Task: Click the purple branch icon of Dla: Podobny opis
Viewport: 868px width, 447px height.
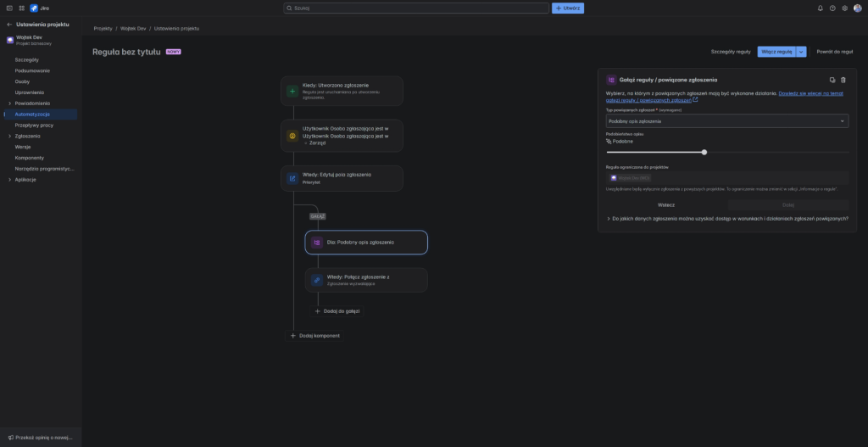Action: 317,242
